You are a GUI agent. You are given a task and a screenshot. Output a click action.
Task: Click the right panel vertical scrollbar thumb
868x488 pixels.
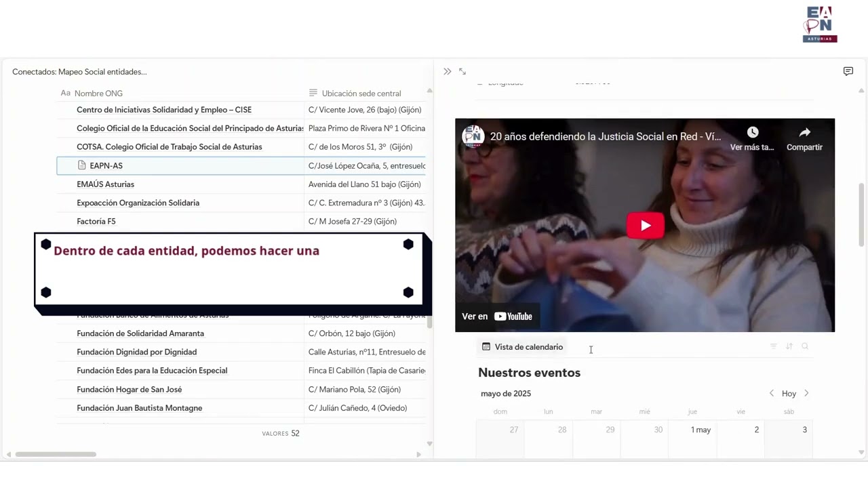pyautogui.click(x=861, y=215)
